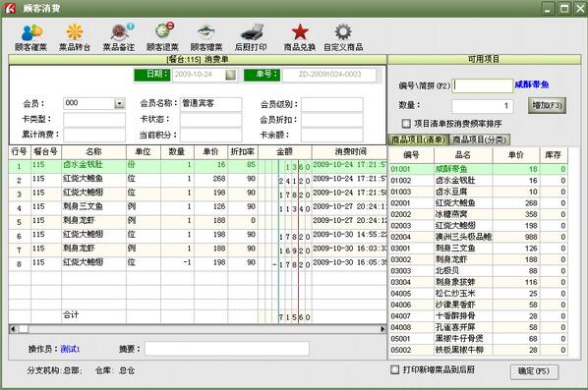Switch to the 商品项目(分类) tab
This screenshot has height=390, width=588.
pyautogui.click(x=479, y=139)
